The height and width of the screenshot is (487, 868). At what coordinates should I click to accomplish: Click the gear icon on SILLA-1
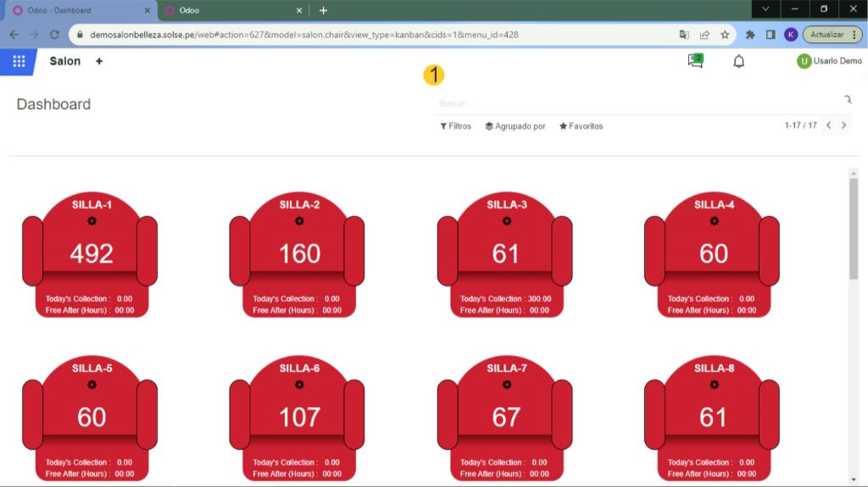tap(92, 221)
